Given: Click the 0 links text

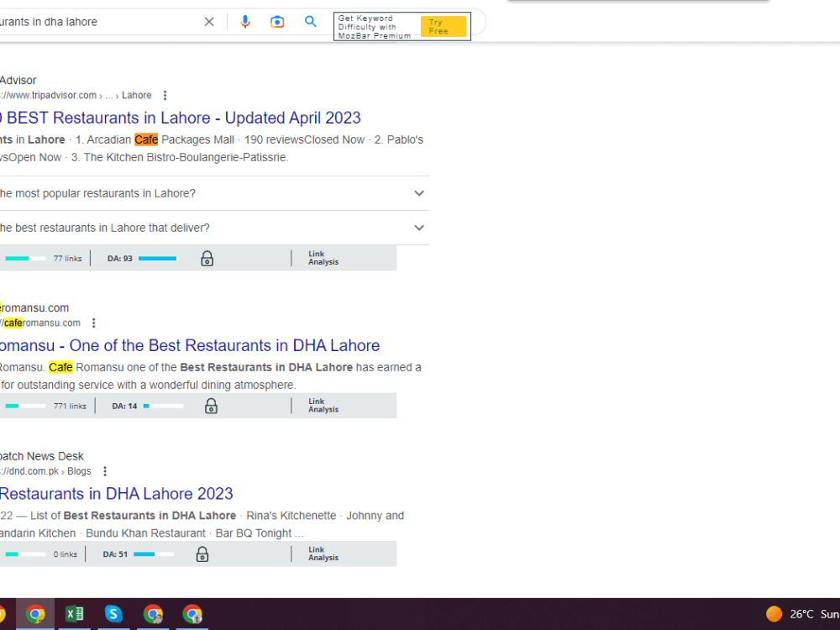Looking at the screenshot, I should tap(66, 554).
